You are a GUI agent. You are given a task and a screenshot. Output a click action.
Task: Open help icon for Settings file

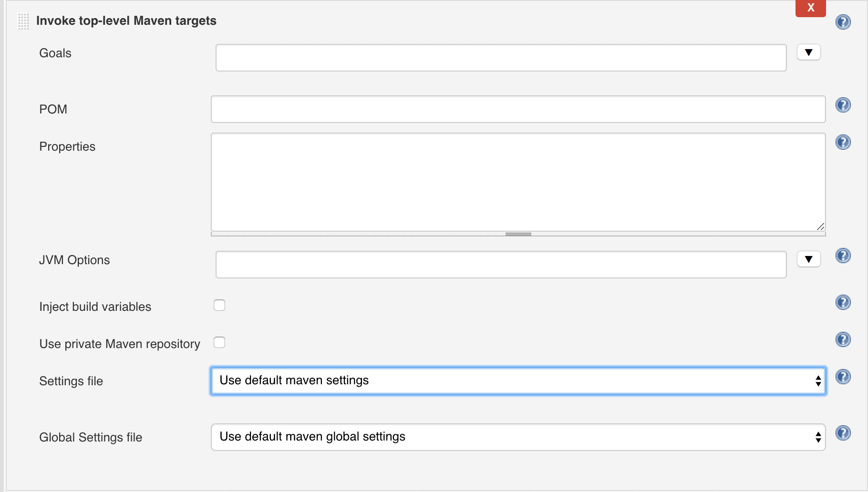pos(843,376)
